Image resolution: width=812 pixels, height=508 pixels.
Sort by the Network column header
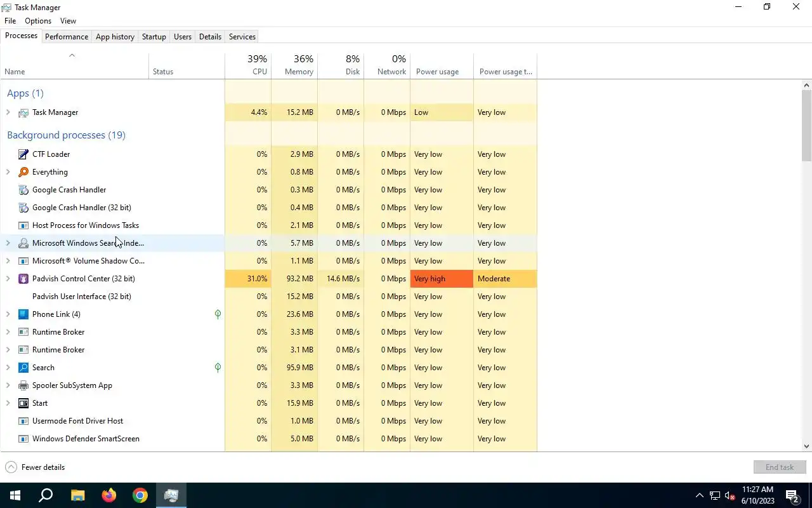click(x=387, y=65)
